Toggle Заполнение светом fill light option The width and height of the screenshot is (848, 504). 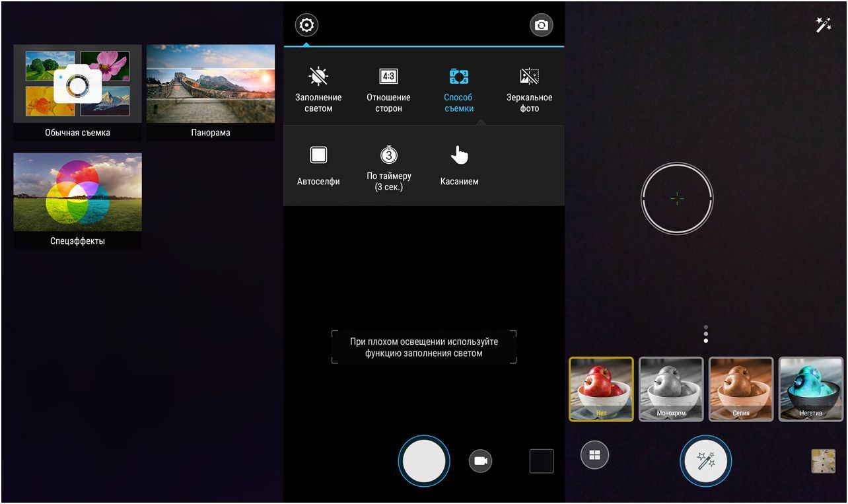click(318, 90)
